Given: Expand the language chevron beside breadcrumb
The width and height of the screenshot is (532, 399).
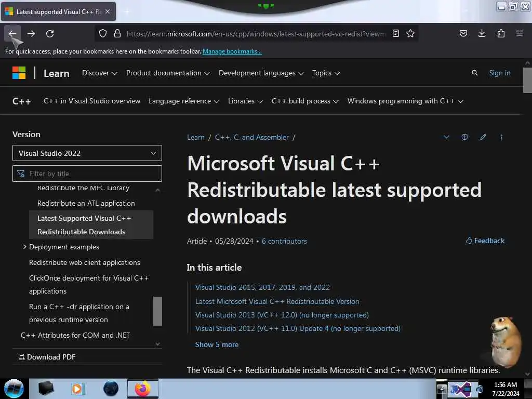Looking at the screenshot, I should (x=446, y=137).
